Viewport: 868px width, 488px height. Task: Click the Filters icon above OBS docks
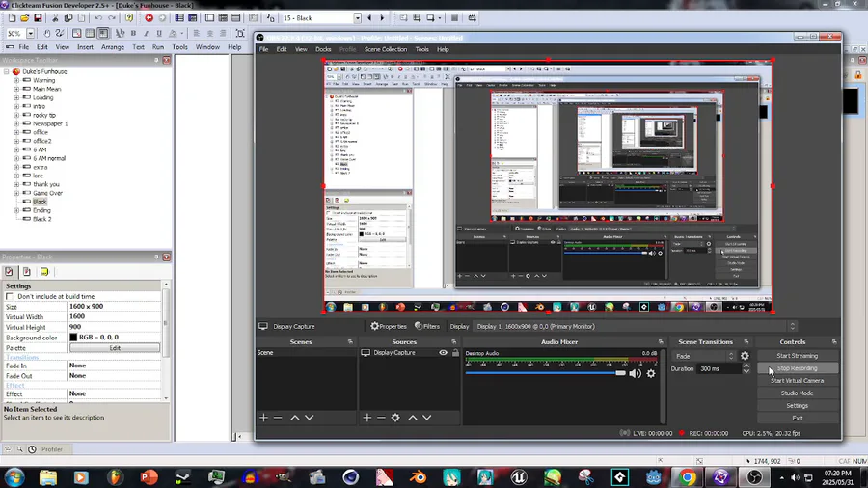pyautogui.click(x=427, y=326)
